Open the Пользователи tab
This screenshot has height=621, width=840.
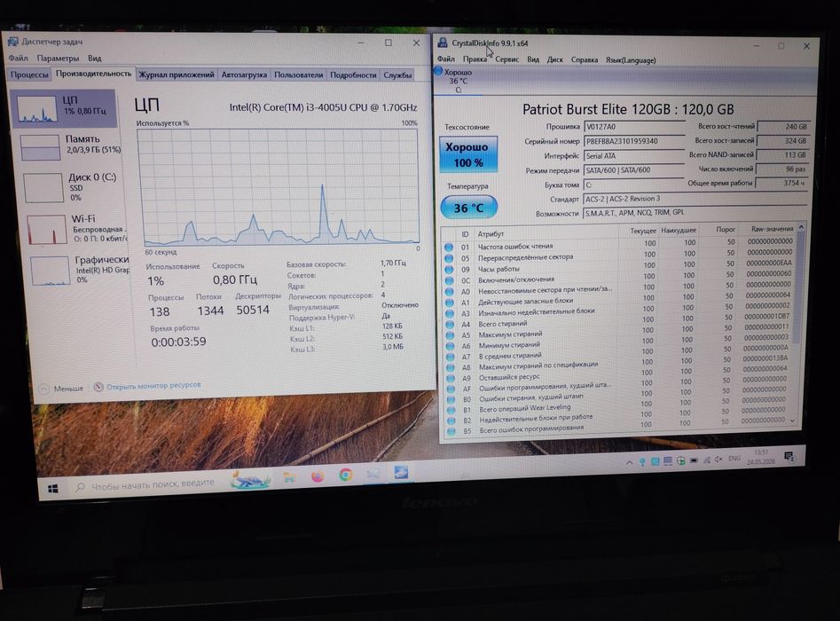pos(298,75)
